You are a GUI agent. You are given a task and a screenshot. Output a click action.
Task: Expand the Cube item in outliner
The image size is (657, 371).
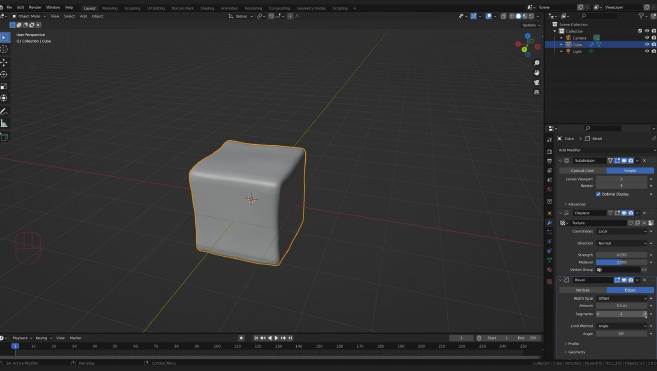561,44
